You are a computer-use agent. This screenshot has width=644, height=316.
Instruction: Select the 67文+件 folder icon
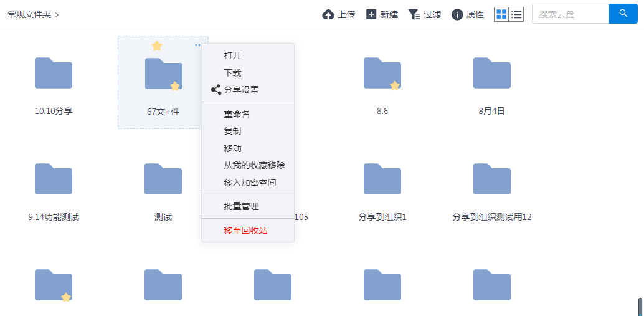[163, 74]
